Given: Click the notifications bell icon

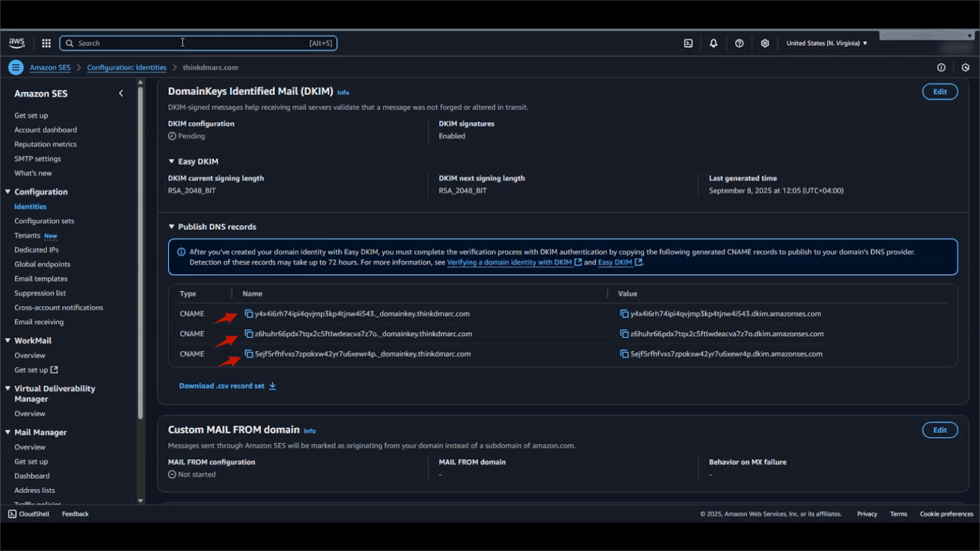Looking at the screenshot, I should pyautogui.click(x=713, y=43).
